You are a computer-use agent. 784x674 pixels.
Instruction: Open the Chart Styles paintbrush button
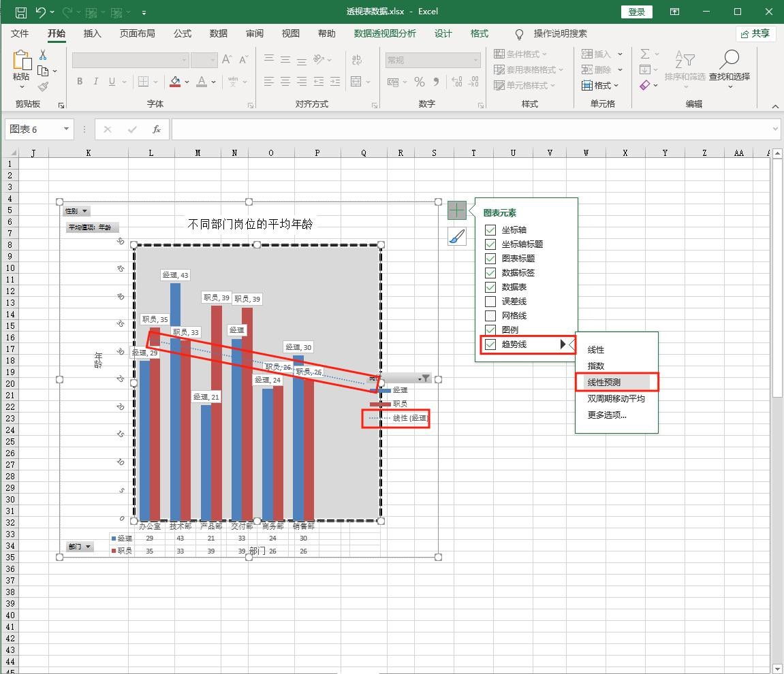coord(456,236)
